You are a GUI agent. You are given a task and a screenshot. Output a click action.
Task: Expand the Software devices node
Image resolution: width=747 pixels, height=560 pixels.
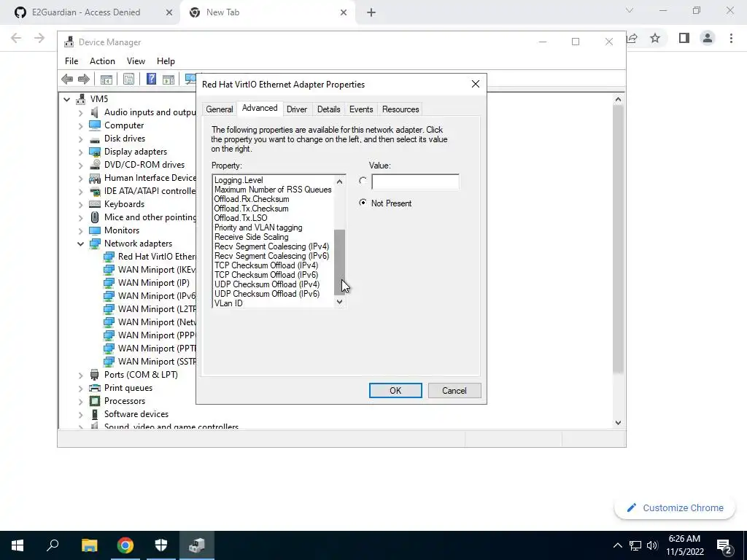80,414
